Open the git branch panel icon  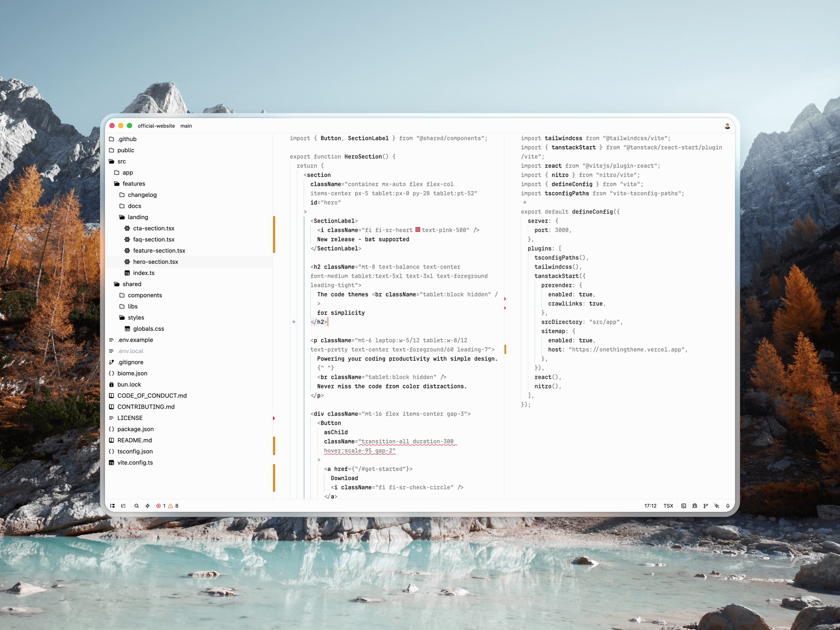click(x=706, y=506)
